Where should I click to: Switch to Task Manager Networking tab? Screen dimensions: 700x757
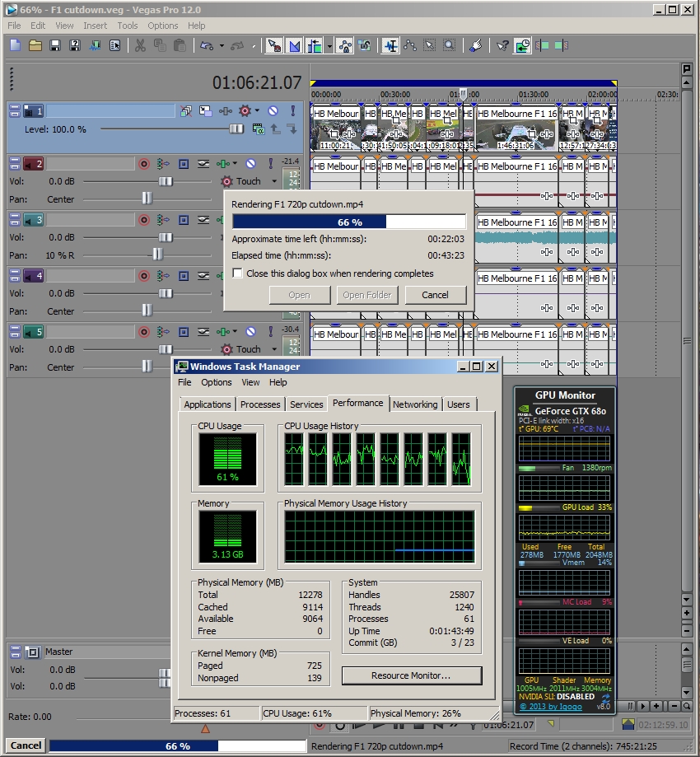[x=415, y=404]
